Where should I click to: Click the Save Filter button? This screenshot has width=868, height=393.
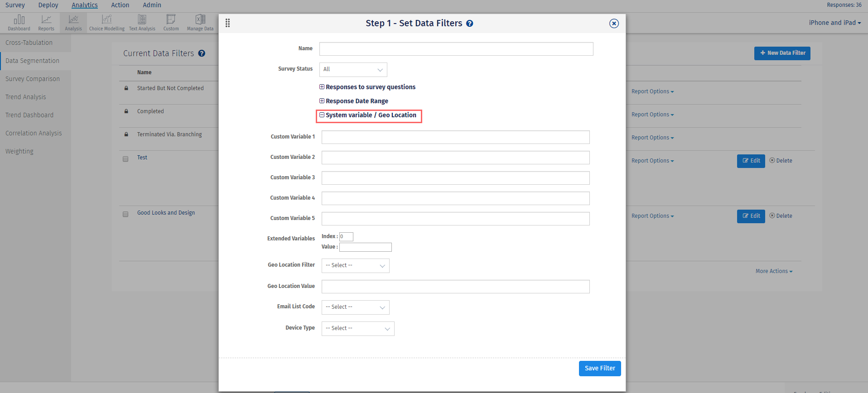600,369
